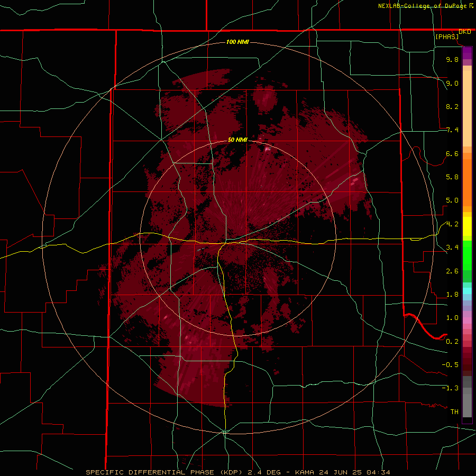The width and height of the screenshot is (476, 476).
Task: Select the -1.3 legend value
Action: tap(450, 388)
